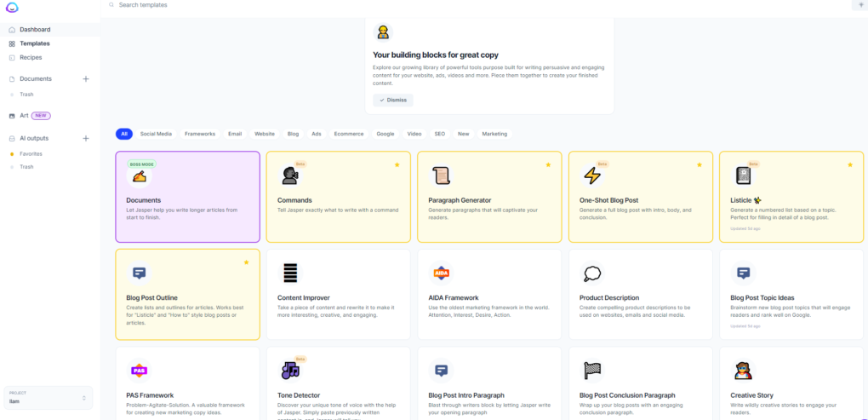
Task: Click the Creative Story card title
Action: 751,395
